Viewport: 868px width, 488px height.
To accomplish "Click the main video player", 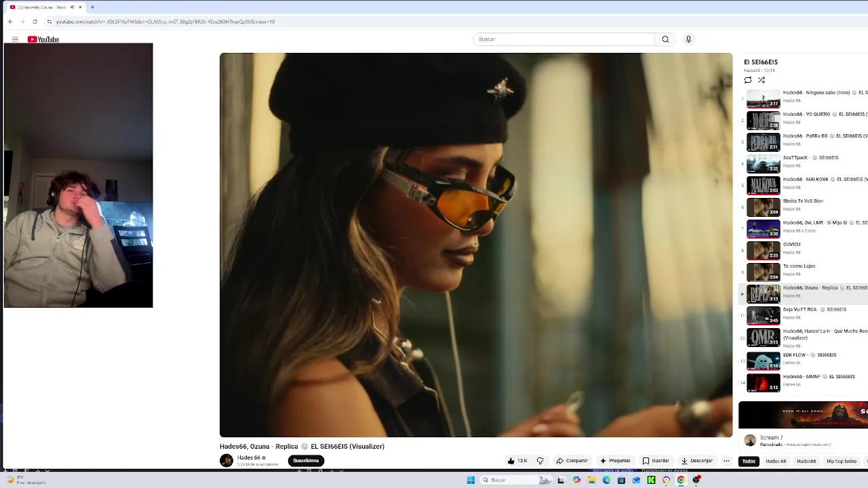I will click(476, 245).
